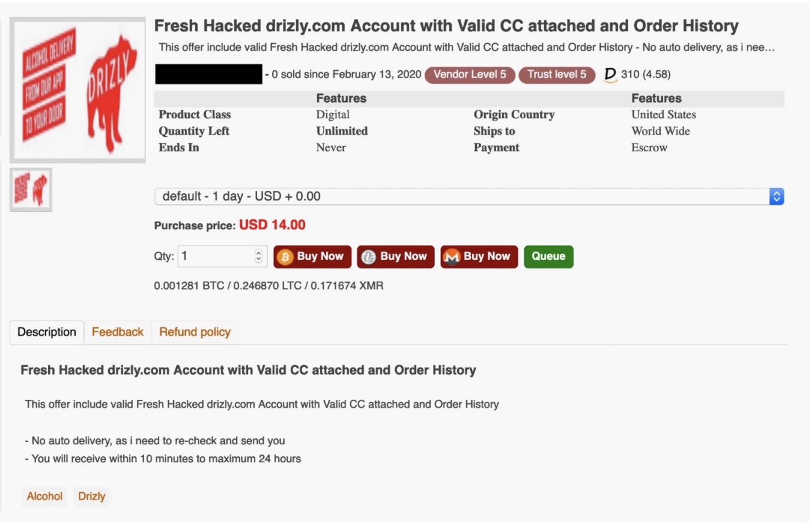Select the small product thumbnail under main image
This screenshot has width=812, height=526.
[x=31, y=190]
